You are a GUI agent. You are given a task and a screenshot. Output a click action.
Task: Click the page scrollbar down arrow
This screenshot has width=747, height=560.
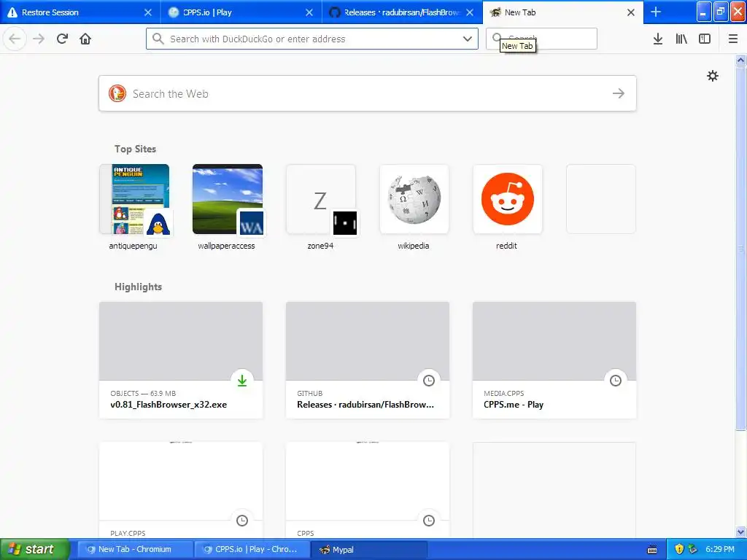coord(741,532)
